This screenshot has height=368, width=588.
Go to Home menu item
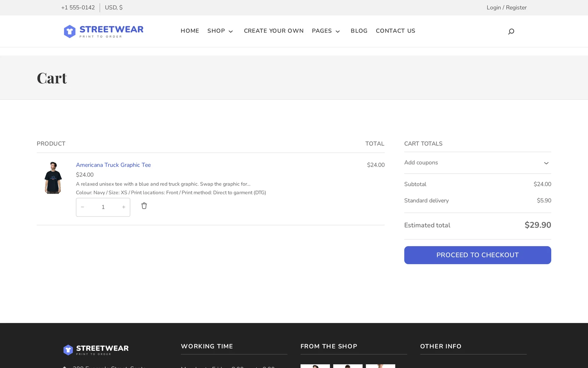(x=190, y=31)
